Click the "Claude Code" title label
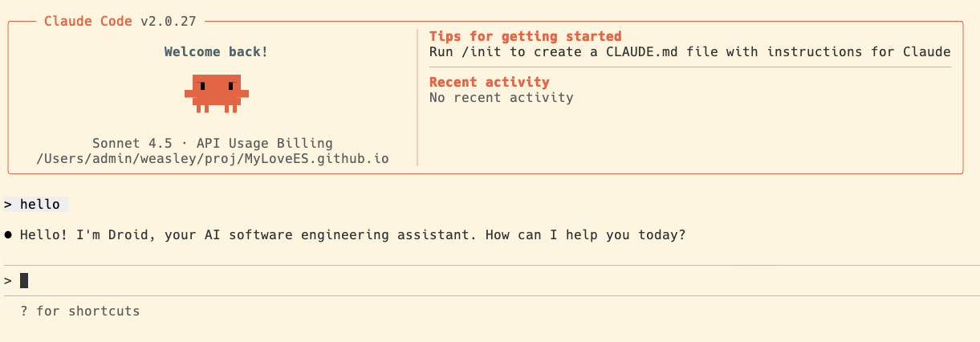 click(x=88, y=22)
